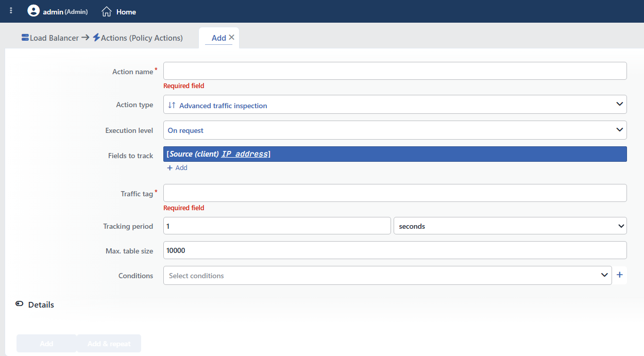Open the three-dot main menu

point(11,11)
